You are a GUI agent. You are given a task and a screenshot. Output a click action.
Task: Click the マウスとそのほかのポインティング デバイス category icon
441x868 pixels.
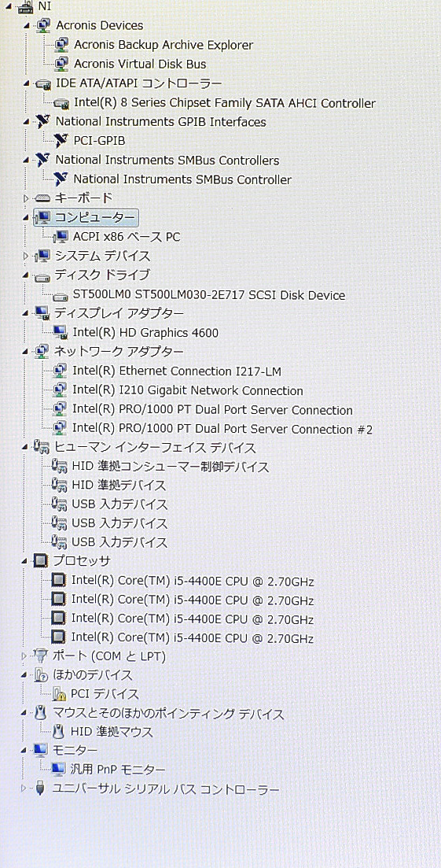click(41, 714)
